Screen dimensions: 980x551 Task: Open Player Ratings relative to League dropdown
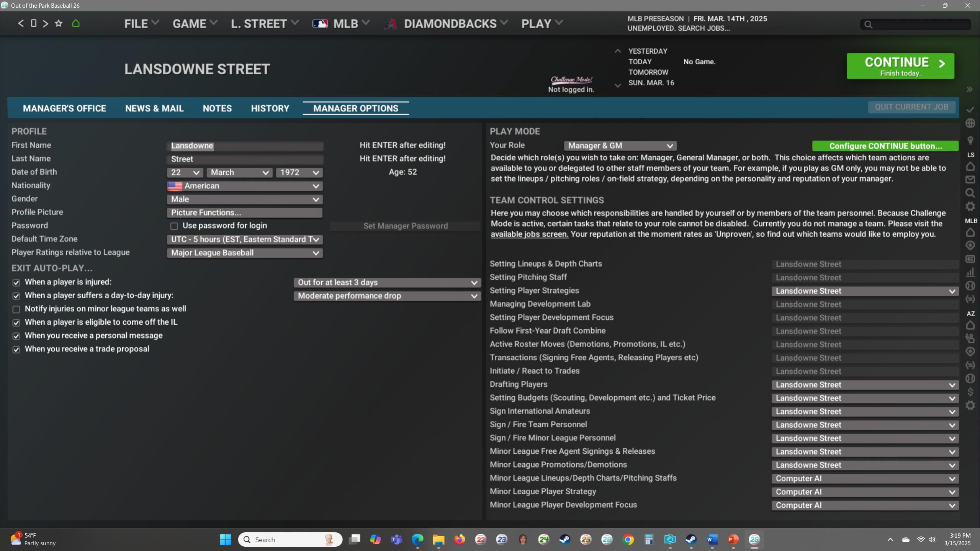point(245,253)
